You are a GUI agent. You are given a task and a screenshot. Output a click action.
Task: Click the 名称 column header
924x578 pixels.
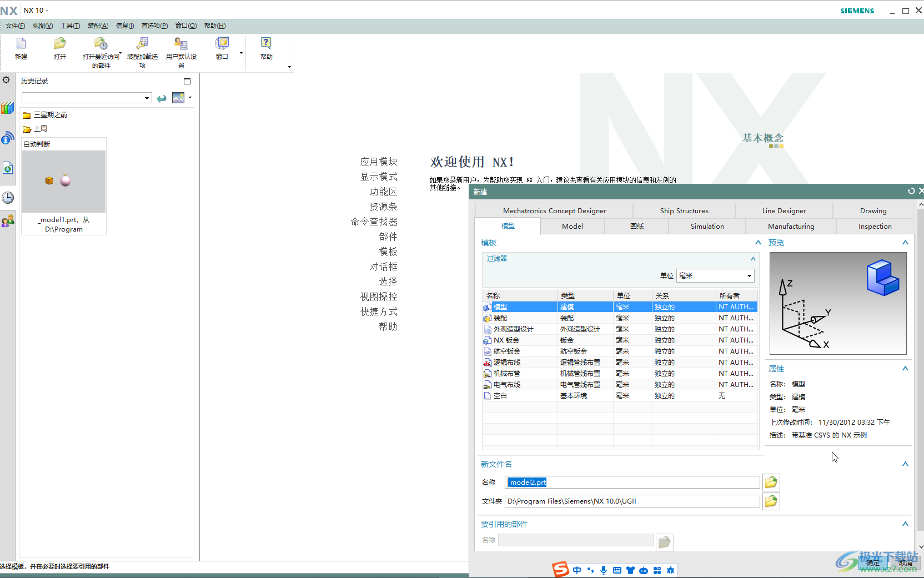tap(520, 296)
